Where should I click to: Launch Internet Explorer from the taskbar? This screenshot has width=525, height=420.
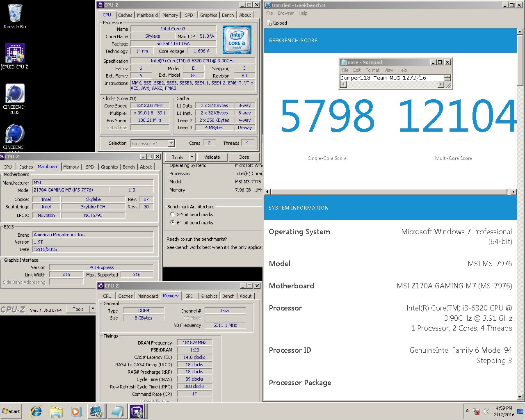click(36, 411)
